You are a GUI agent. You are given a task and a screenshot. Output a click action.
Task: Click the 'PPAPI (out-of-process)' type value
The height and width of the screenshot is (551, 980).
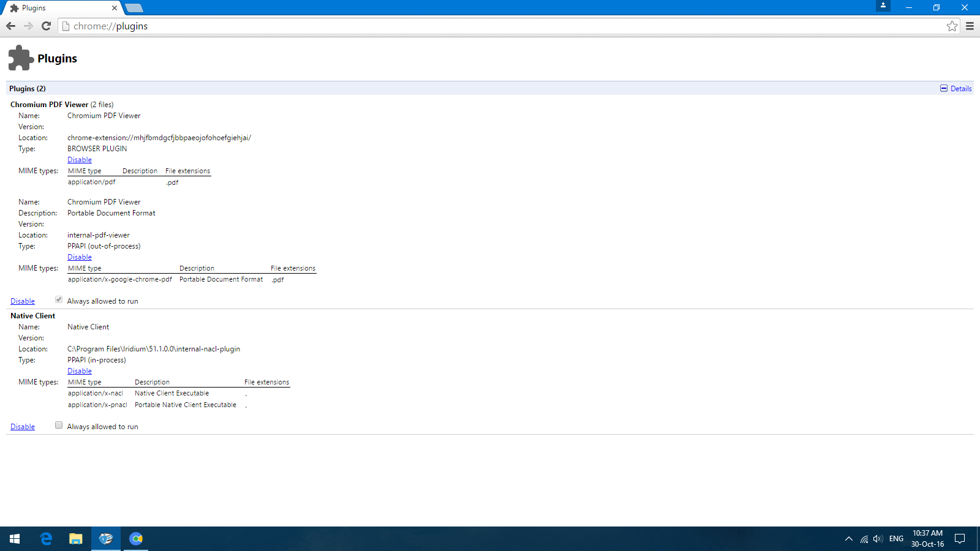tap(104, 246)
